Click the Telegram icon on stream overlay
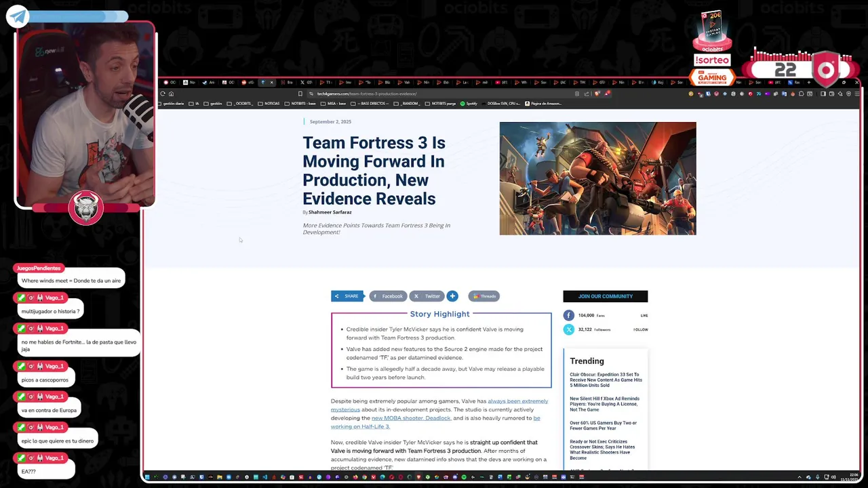868x488 pixels. pos(18,17)
